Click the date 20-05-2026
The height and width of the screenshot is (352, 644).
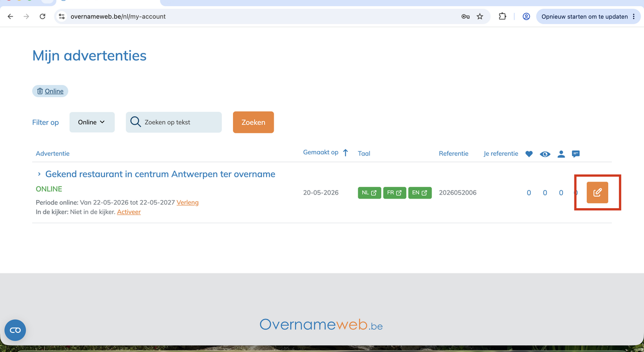(x=321, y=193)
